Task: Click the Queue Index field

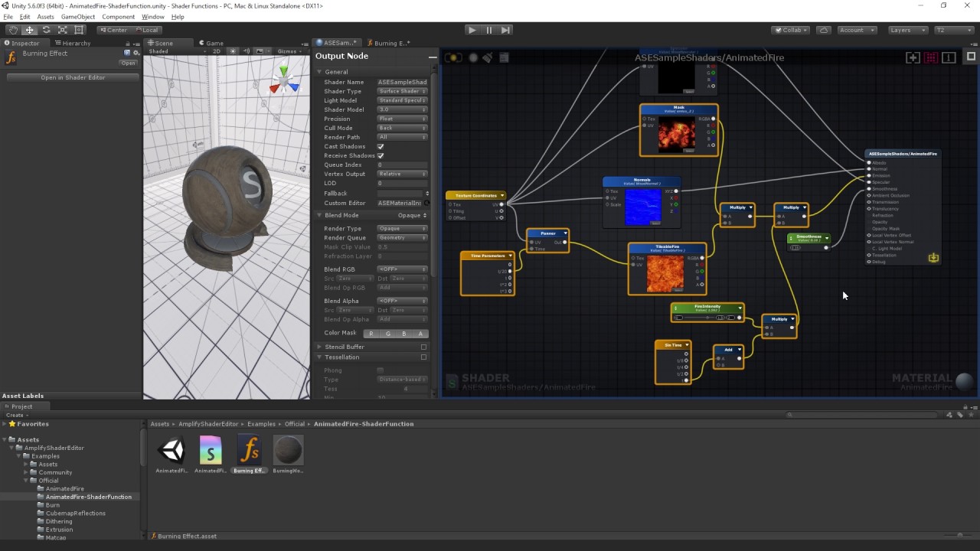Action: click(x=402, y=165)
